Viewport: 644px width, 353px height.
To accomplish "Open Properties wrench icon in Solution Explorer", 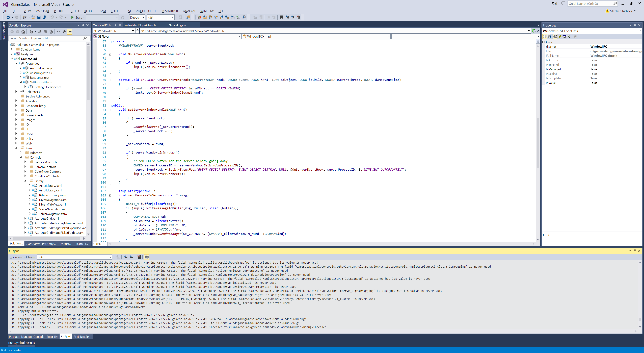I will pos(64,32).
